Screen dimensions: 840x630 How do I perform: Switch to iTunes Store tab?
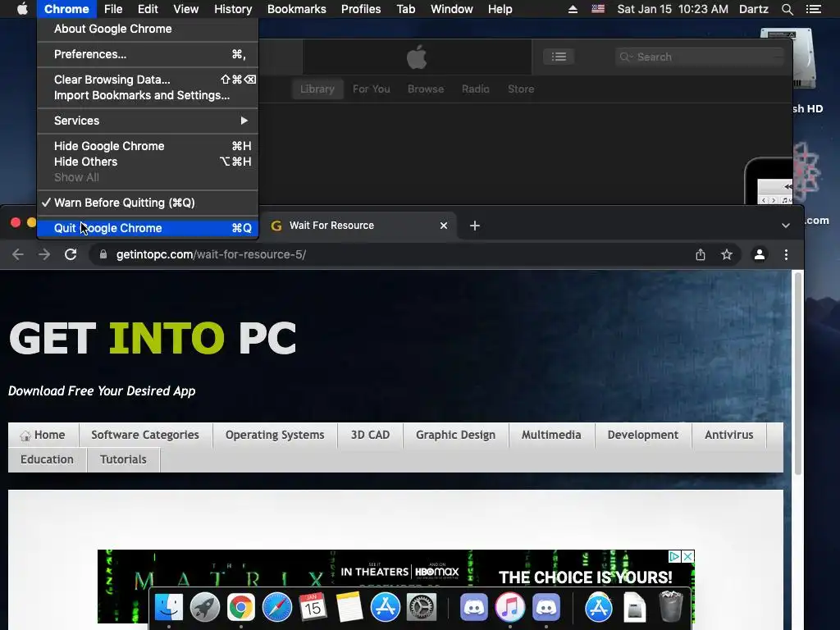[x=521, y=89]
